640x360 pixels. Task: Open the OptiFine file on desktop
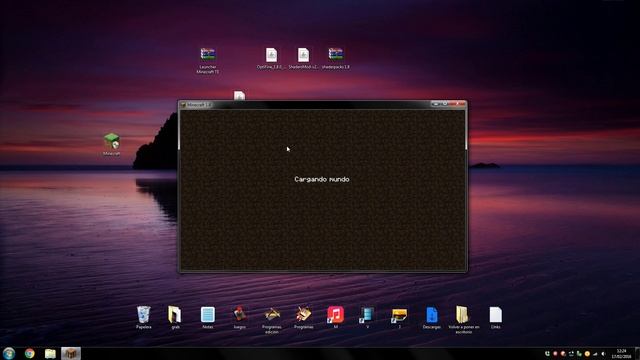[x=271, y=58]
